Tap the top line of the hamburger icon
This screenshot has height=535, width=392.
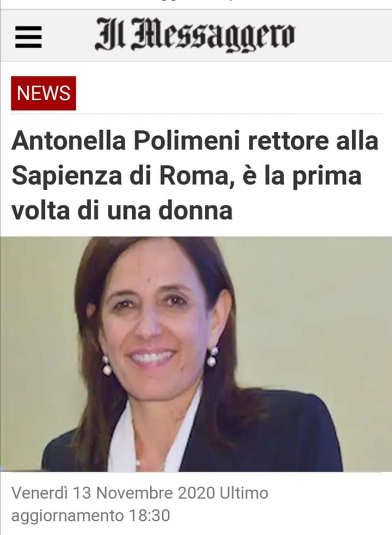tap(29, 28)
